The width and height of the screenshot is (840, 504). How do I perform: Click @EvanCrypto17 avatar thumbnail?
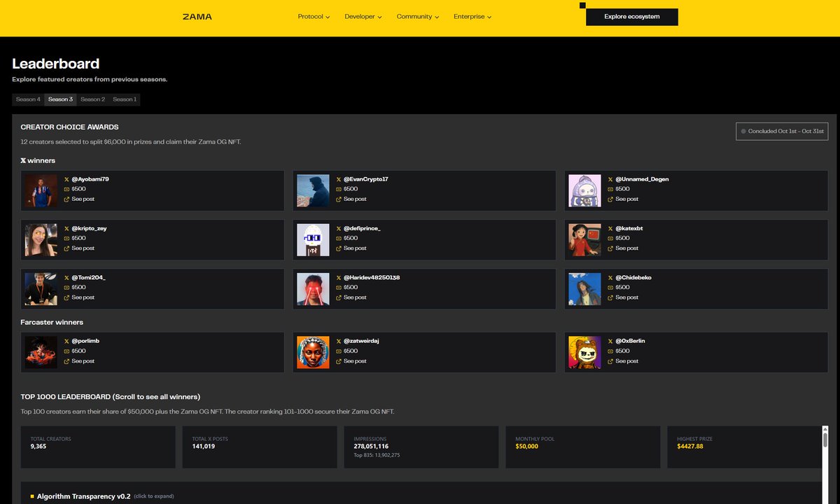point(313,190)
